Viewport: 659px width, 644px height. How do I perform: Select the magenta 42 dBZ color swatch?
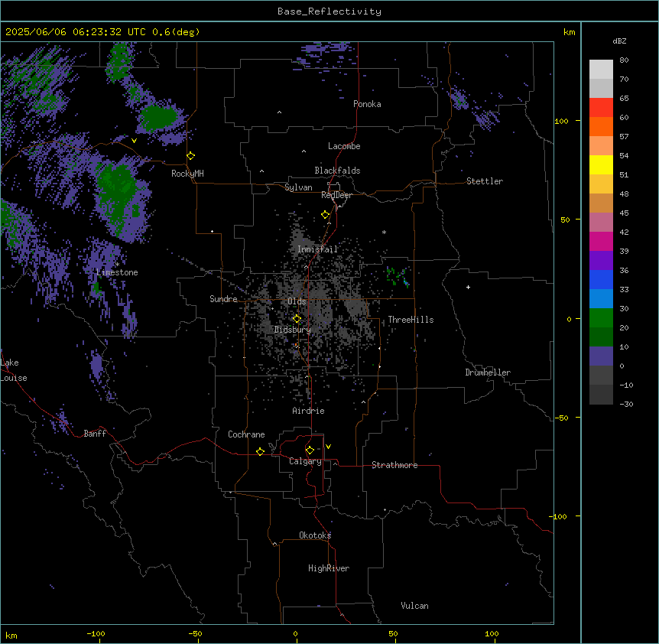tap(601, 241)
